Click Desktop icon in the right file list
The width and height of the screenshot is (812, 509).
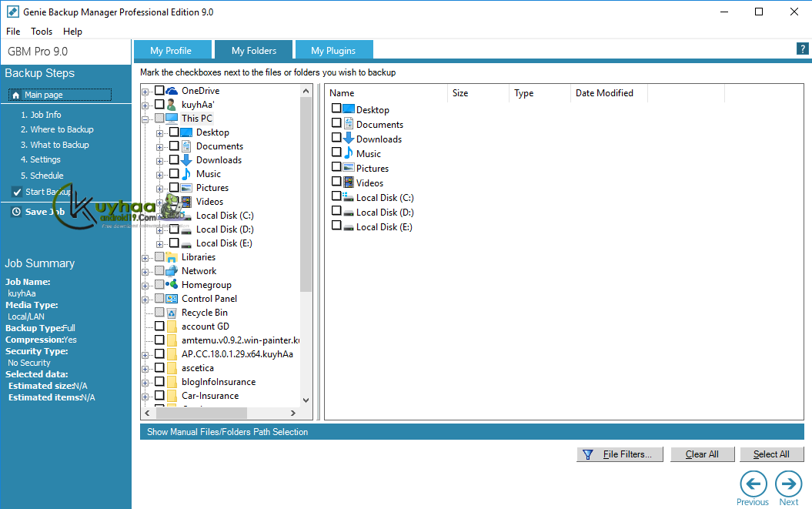349,109
